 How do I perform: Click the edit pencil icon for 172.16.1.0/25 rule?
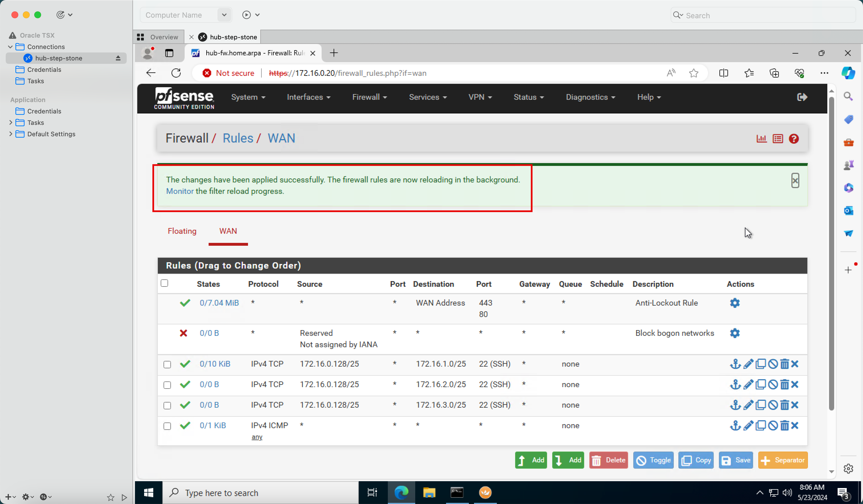pos(748,363)
